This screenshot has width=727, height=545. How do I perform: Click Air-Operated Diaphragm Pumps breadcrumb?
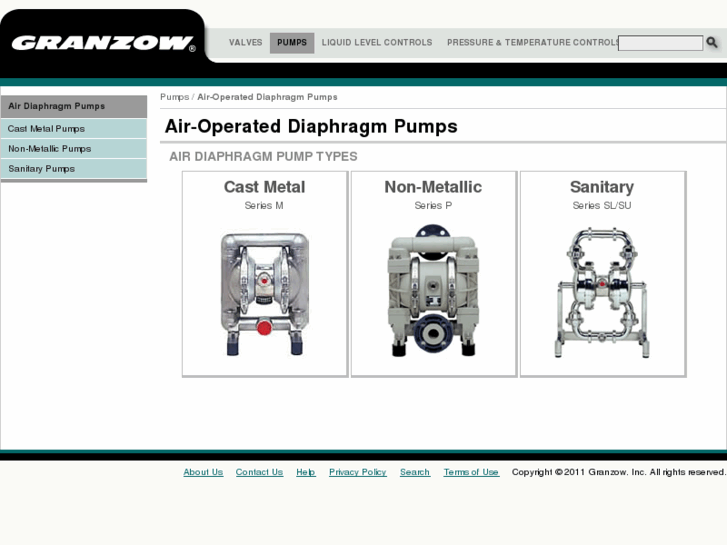tap(267, 97)
